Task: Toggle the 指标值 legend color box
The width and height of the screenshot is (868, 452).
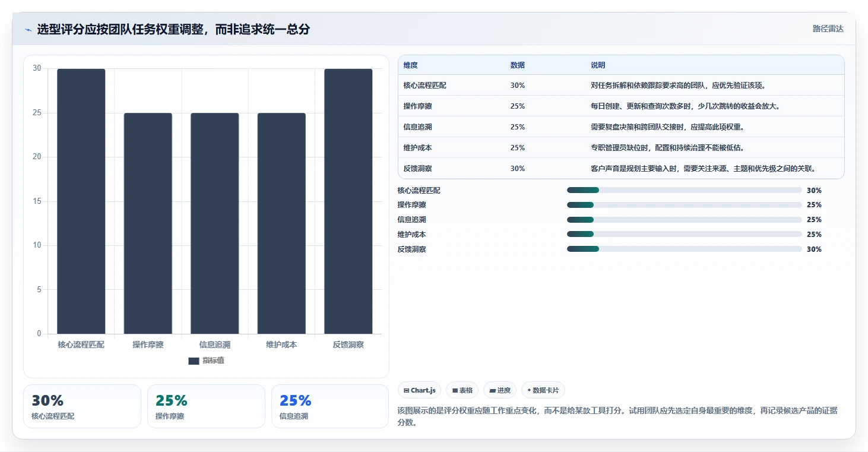Action: tap(194, 361)
